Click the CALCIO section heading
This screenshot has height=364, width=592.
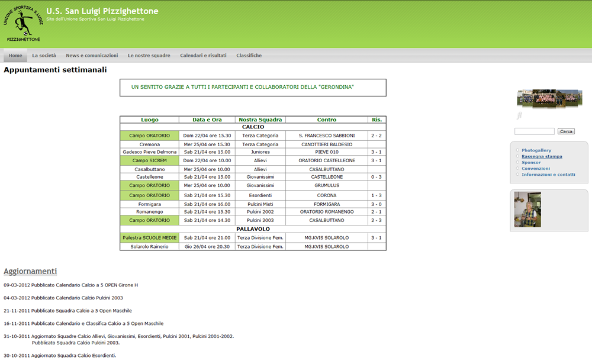pyautogui.click(x=253, y=127)
